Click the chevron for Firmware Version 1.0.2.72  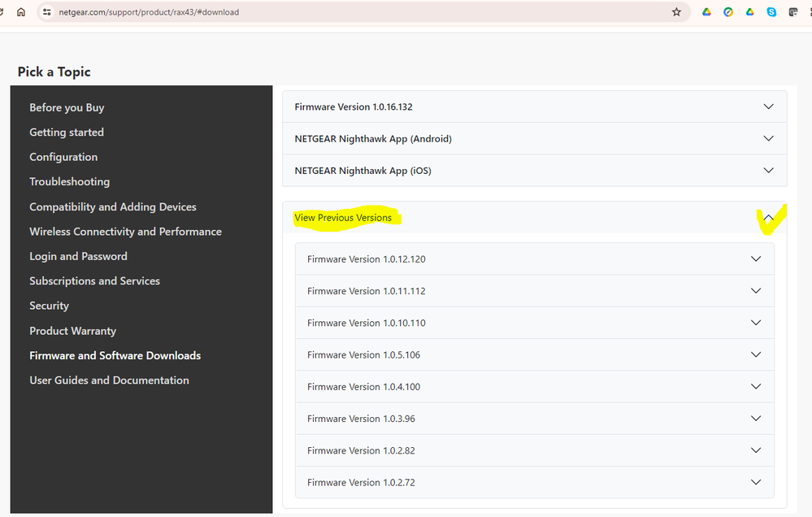756,482
